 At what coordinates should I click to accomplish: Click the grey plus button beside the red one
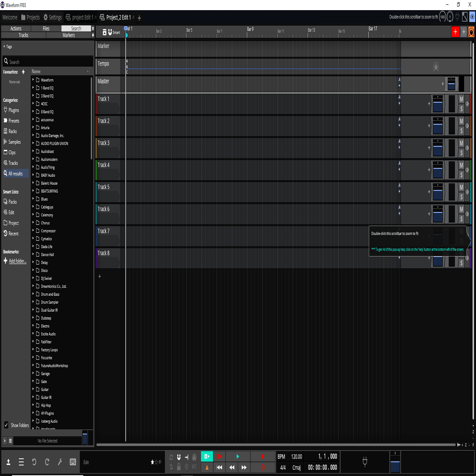click(464, 32)
